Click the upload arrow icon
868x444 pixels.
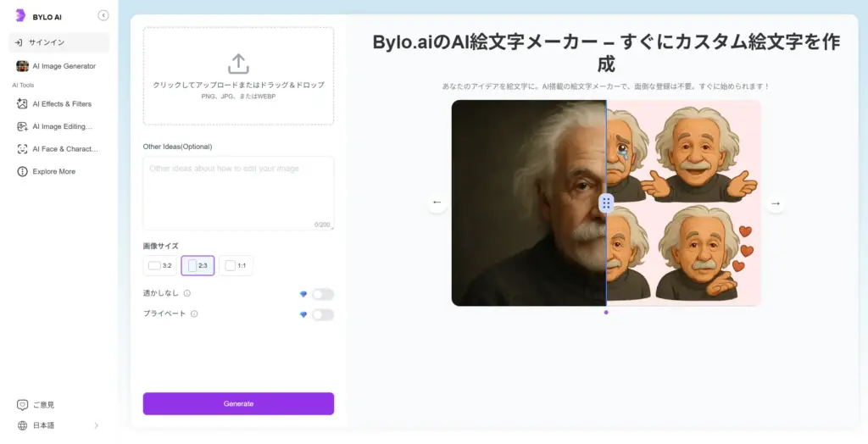[x=238, y=64]
